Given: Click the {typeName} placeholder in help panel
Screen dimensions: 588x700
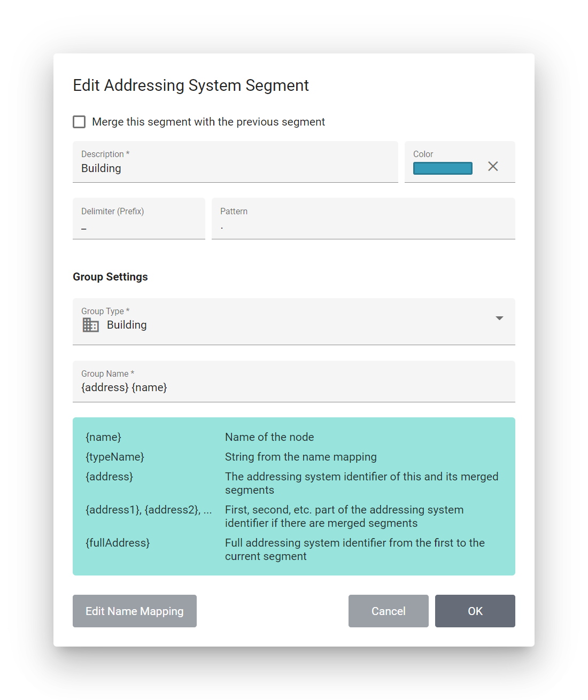Looking at the screenshot, I should [x=115, y=457].
